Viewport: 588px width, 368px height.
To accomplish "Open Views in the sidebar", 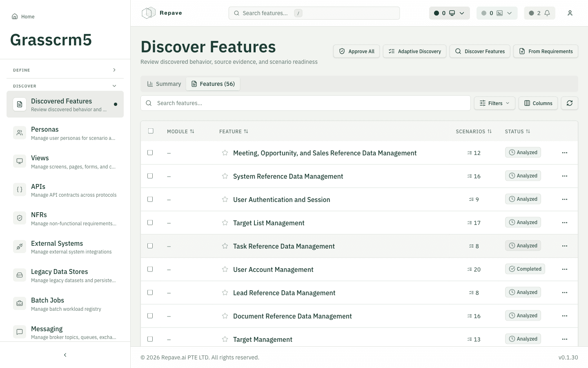I will (x=65, y=162).
